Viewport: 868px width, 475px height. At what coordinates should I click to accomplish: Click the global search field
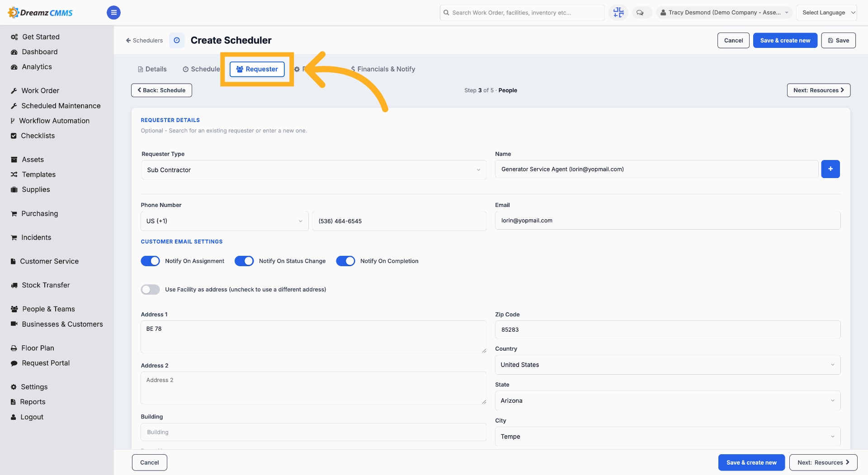[x=522, y=13]
